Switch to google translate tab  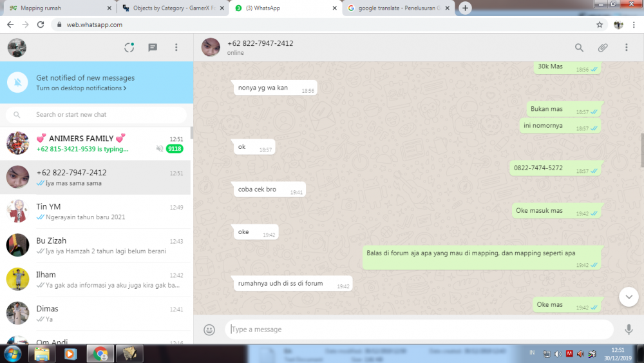[x=399, y=8]
